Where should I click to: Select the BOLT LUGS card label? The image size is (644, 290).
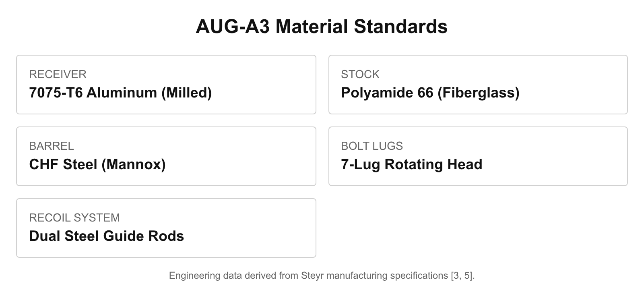pos(372,146)
